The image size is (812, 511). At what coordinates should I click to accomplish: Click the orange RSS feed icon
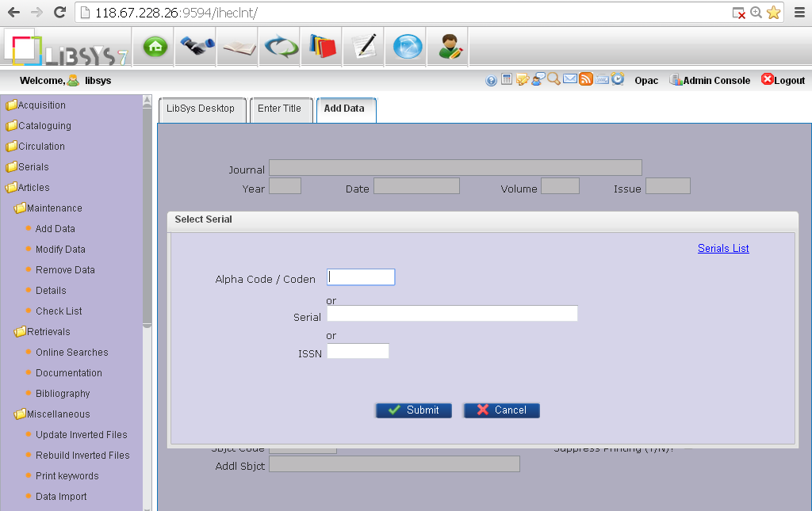(x=586, y=79)
